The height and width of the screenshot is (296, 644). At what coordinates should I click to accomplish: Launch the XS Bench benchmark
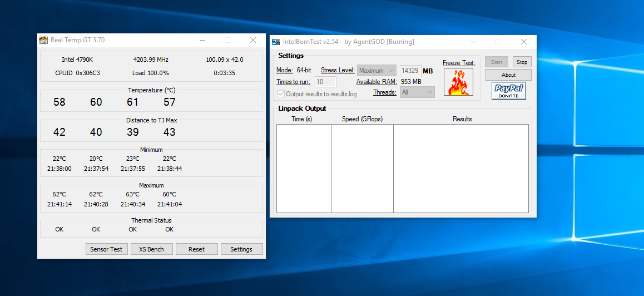pyautogui.click(x=152, y=249)
